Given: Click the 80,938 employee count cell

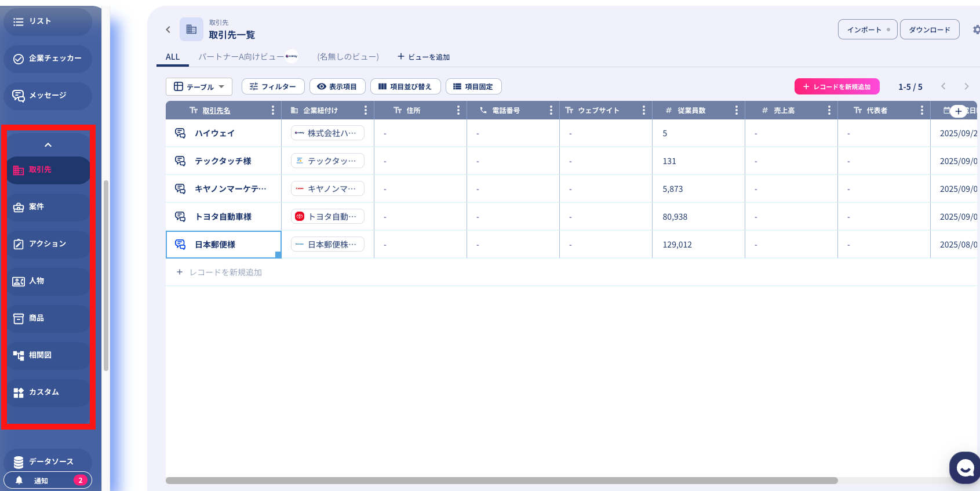Looking at the screenshot, I should pyautogui.click(x=698, y=217).
